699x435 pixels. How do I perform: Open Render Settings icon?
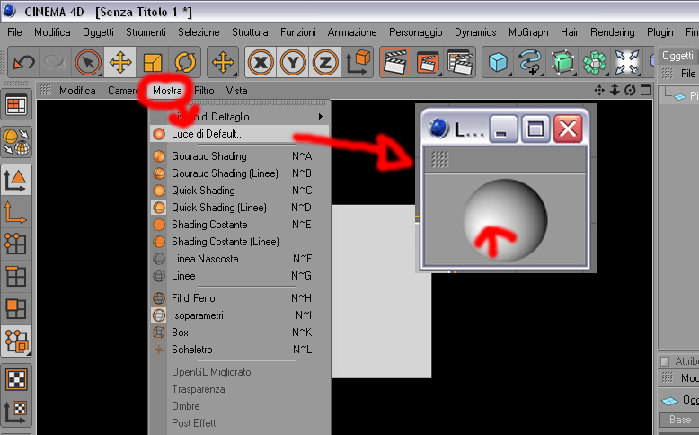point(460,62)
